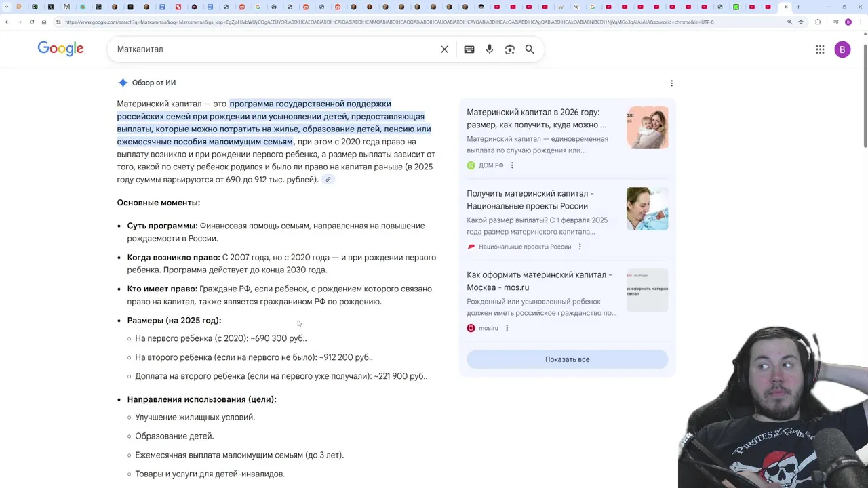Click the mos.ru red favicon
This screenshot has width=868, height=488.
[471, 328]
